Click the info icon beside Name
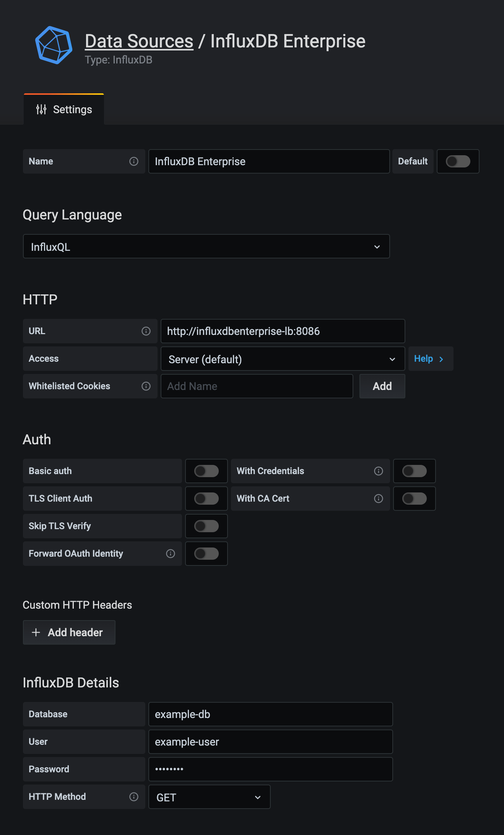 pyautogui.click(x=134, y=161)
